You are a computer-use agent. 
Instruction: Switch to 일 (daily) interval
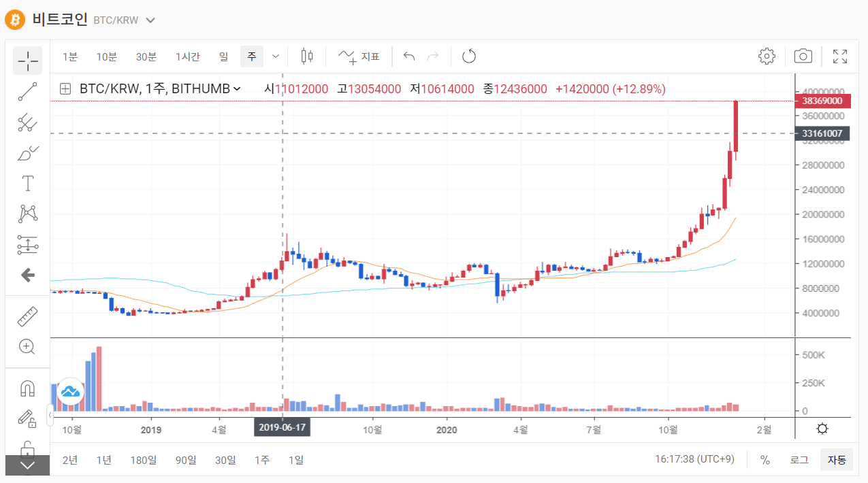(x=223, y=56)
